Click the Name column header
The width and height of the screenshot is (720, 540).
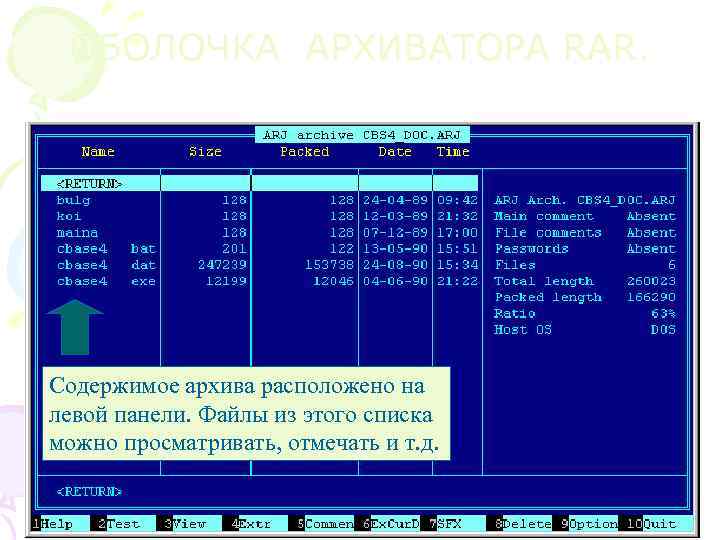(98, 152)
